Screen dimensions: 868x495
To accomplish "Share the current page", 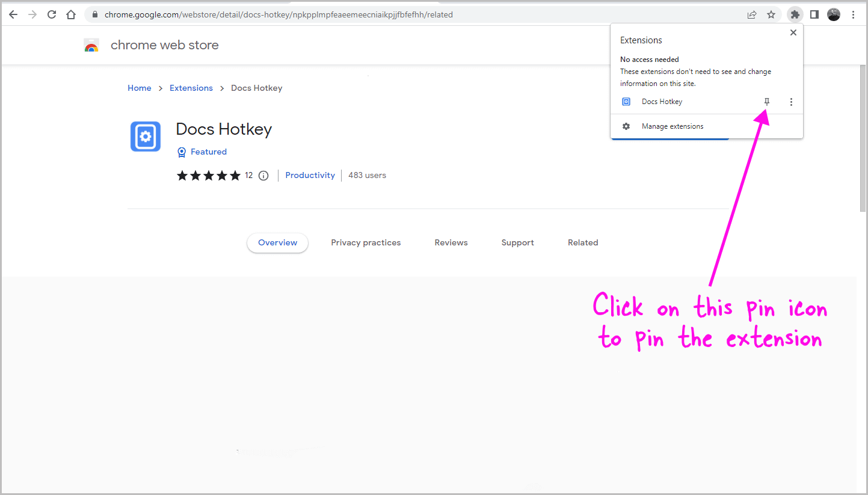I will click(x=752, y=14).
